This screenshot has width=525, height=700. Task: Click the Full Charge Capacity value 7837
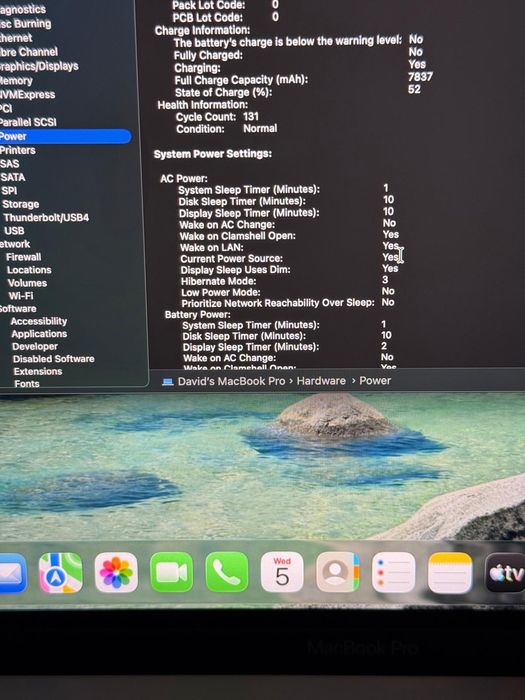coord(420,77)
